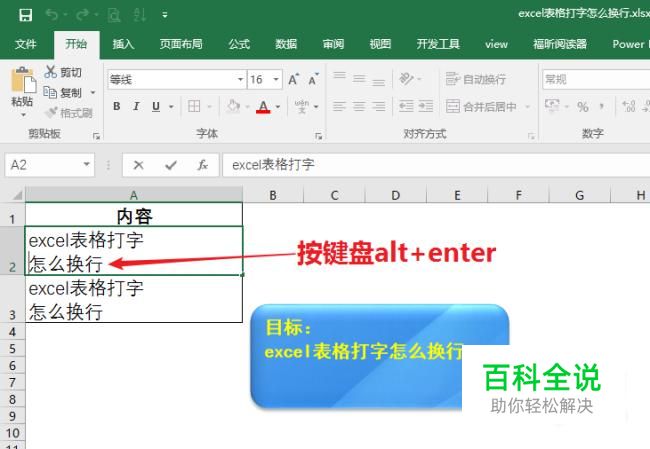Toggle 自动换行 wrap text
650x449 pixels.
click(x=476, y=79)
